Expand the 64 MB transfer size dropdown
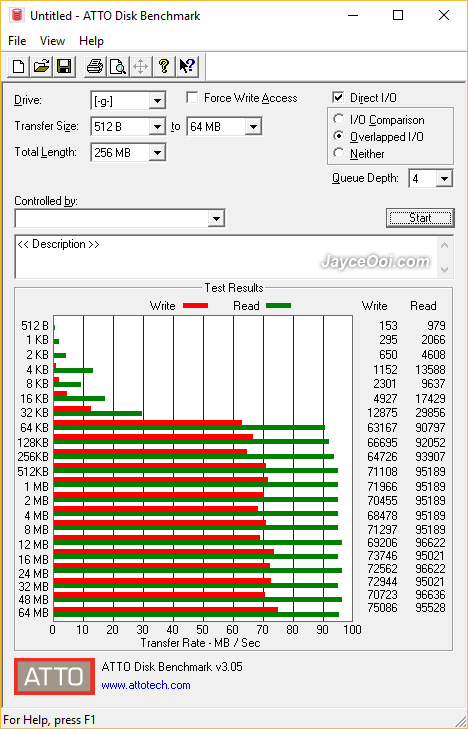468x729 pixels. click(253, 126)
